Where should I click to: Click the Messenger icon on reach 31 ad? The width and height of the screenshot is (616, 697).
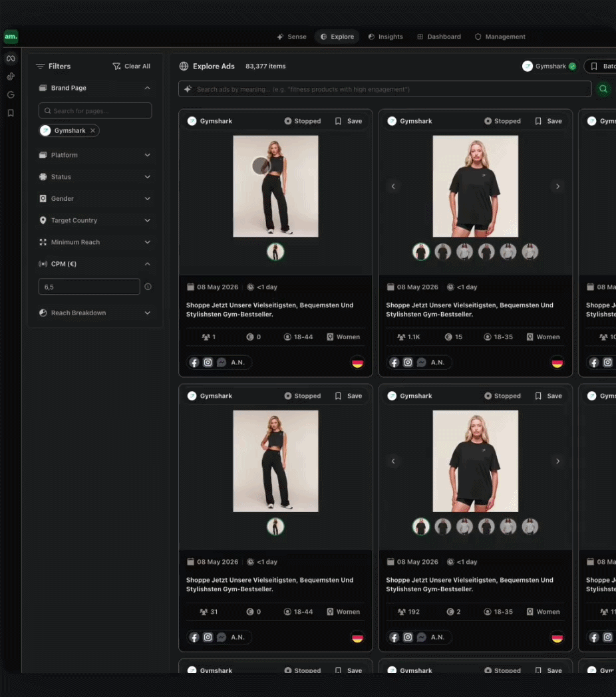[222, 637]
